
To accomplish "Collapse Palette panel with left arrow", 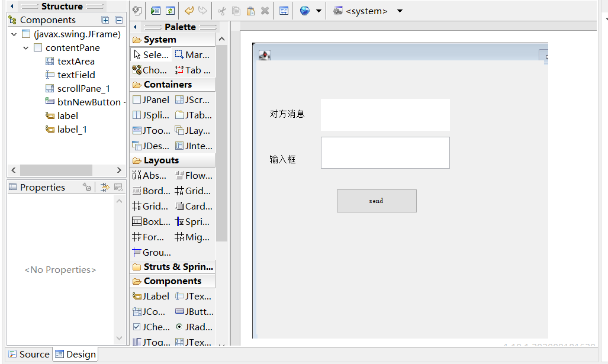I will pyautogui.click(x=135, y=27).
